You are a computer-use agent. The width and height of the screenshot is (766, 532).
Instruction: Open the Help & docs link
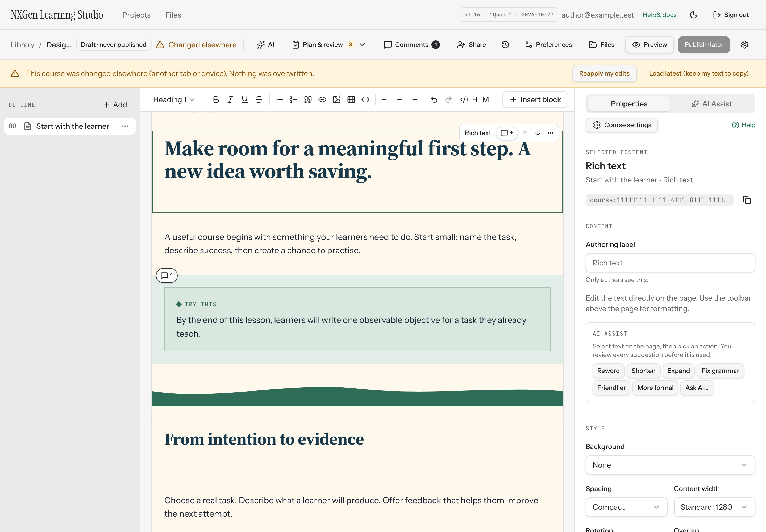point(659,15)
